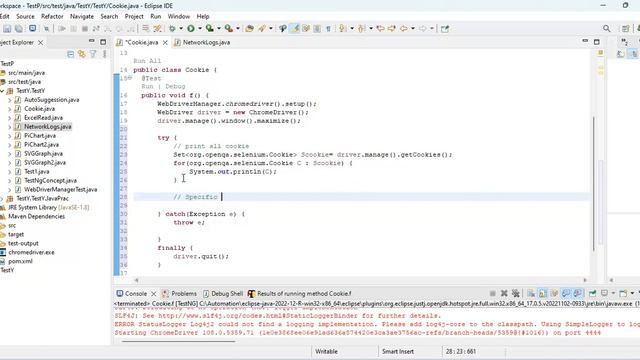Click the Debug code lens link above f()
The height and width of the screenshot is (360, 640).
tap(175, 87)
